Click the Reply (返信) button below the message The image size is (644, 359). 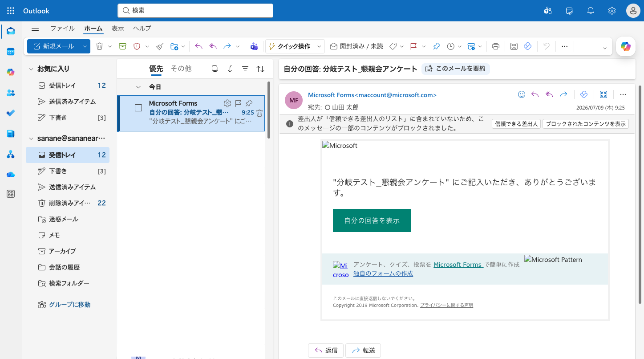pos(326,351)
